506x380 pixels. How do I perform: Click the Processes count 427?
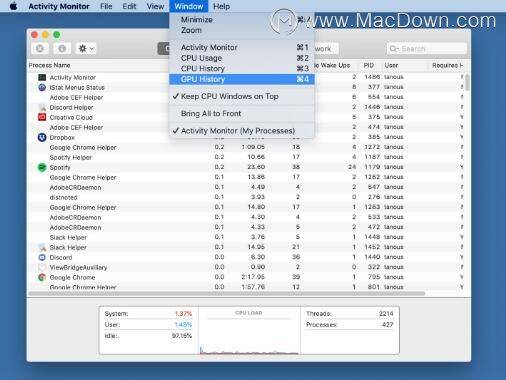point(388,325)
